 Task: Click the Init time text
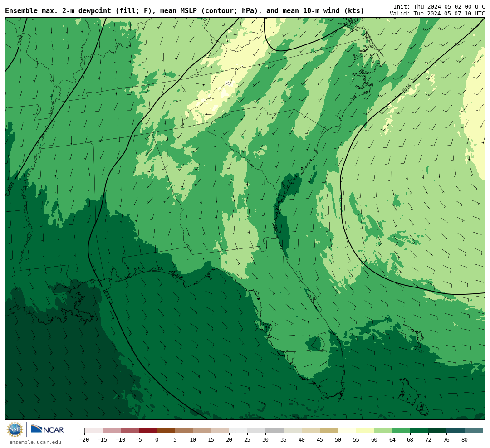439,6
